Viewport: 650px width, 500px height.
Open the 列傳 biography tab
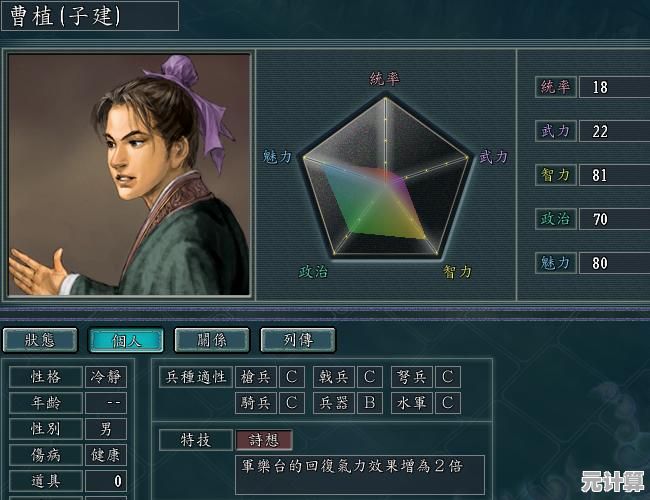tap(298, 340)
